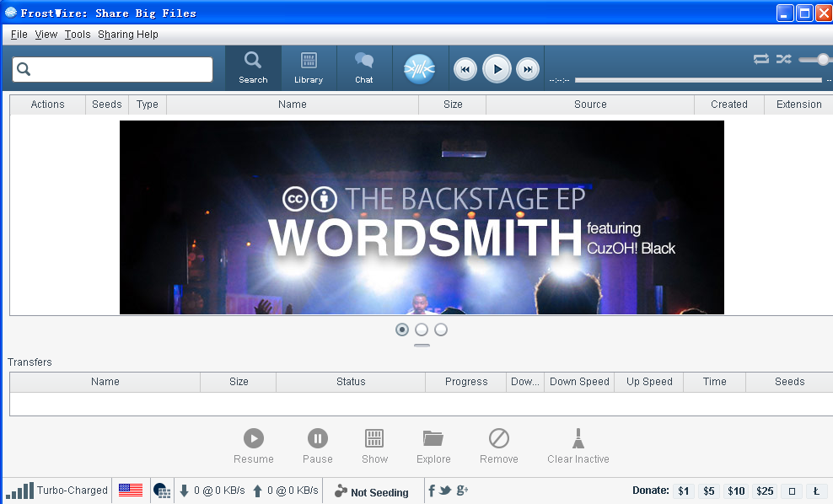Screen dimensions: 833x504
Task: Toggle shuffle mode in the player
Action: (783, 59)
